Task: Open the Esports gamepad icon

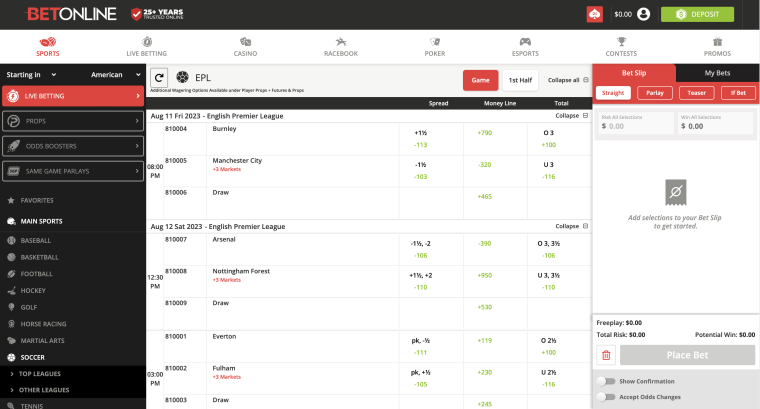Action: 525,42
